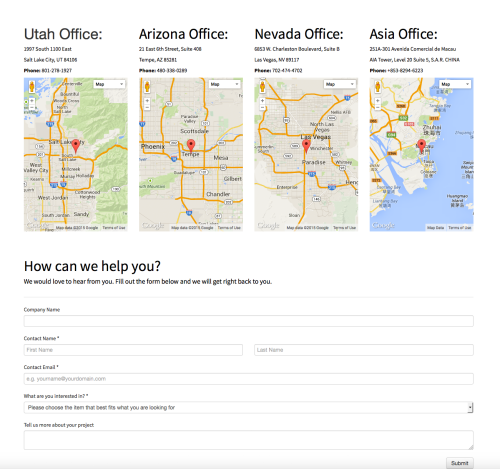Click the Company Name input field
The width and height of the screenshot is (500, 469).
[x=249, y=321]
